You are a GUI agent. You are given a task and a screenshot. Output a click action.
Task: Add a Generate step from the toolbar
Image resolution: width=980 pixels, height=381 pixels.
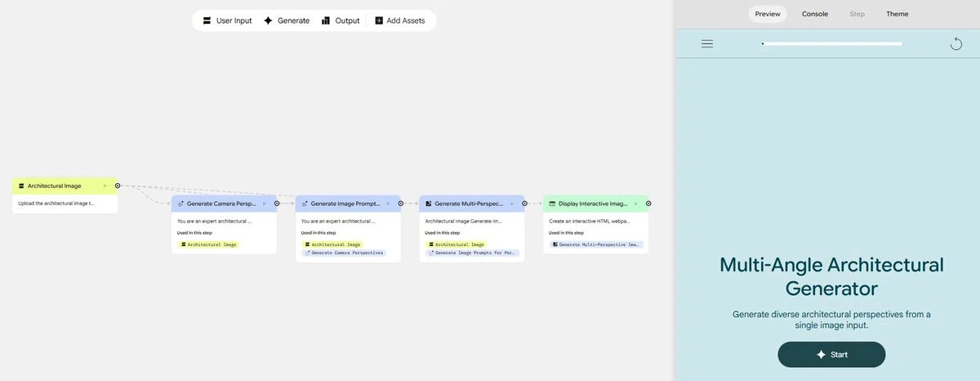(286, 20)
